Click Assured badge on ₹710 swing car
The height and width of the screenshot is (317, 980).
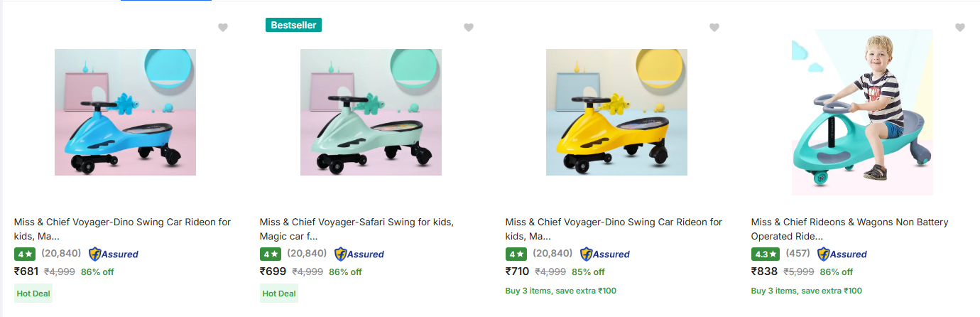click(x=605, y=254)
